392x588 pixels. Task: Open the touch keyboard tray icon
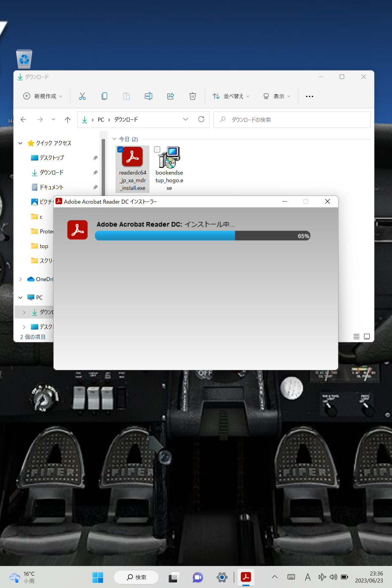pos(291,577)
